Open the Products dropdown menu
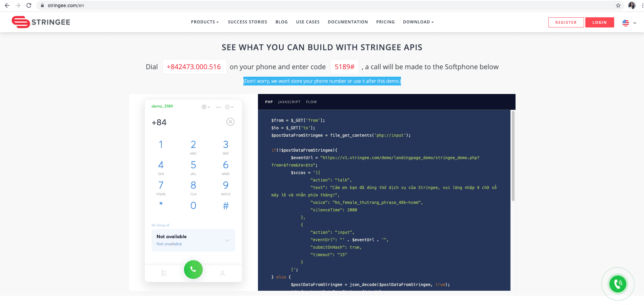Image resolution: width=644 pixels, height=305 pixels. point(205,22)
